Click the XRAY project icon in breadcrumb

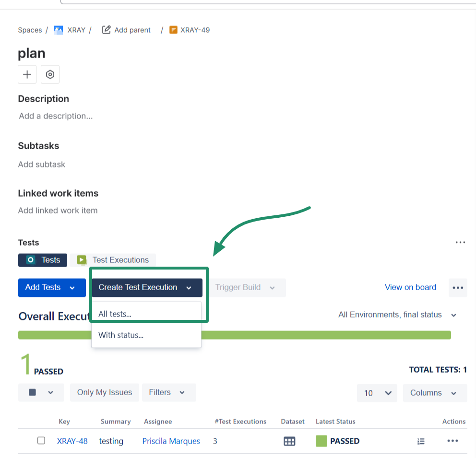59,30
